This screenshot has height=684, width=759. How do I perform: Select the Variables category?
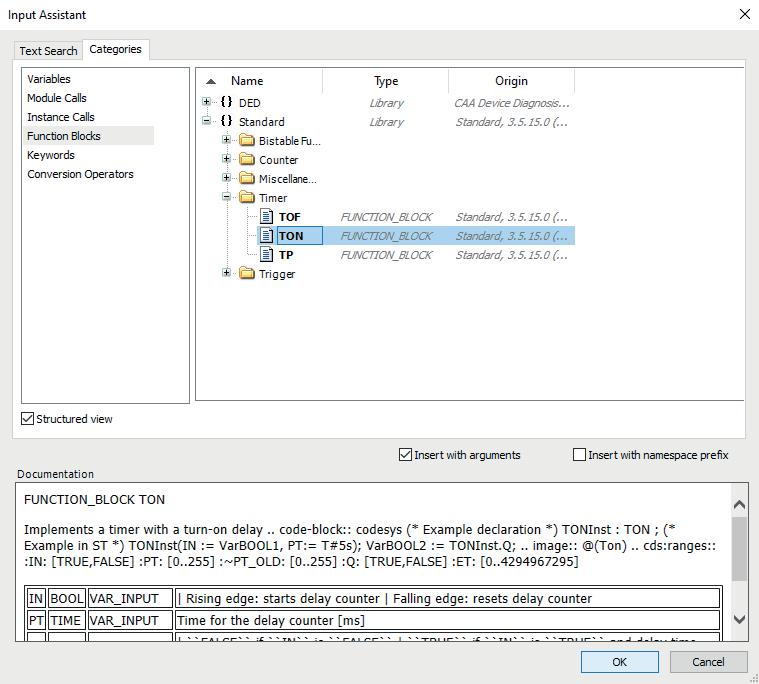(x=49, y=79)
